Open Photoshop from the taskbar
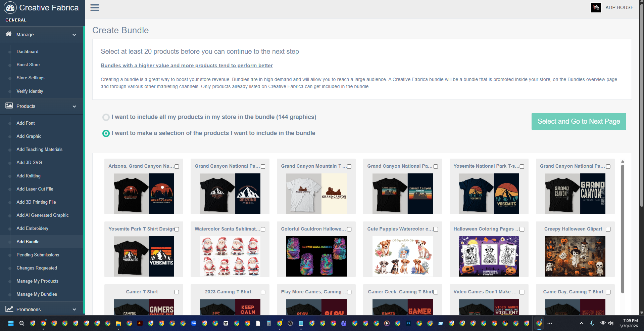Viewport: 644px width, 331px height. tap(408, 323)
